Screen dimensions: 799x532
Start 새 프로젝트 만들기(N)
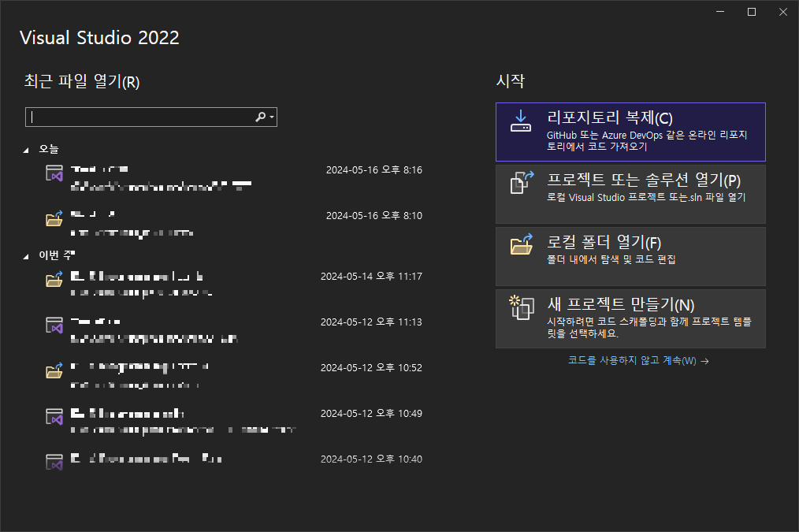pos(630,318)
